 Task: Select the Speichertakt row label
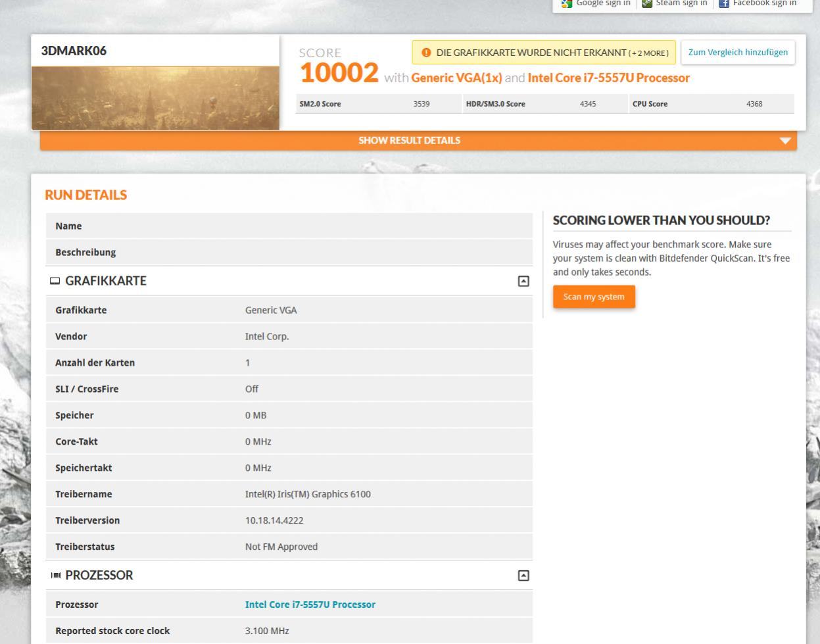click(84, 468)
